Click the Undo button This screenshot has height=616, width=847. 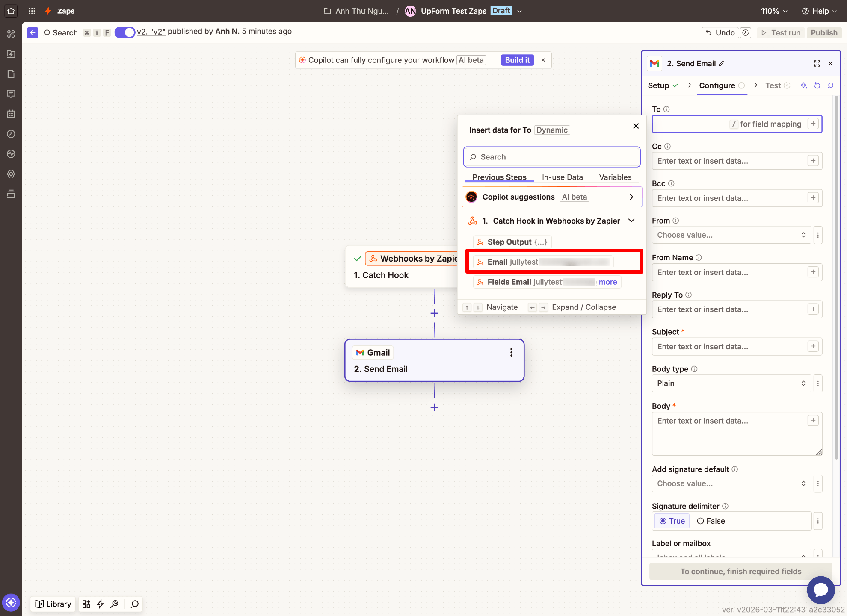(720, 33)
